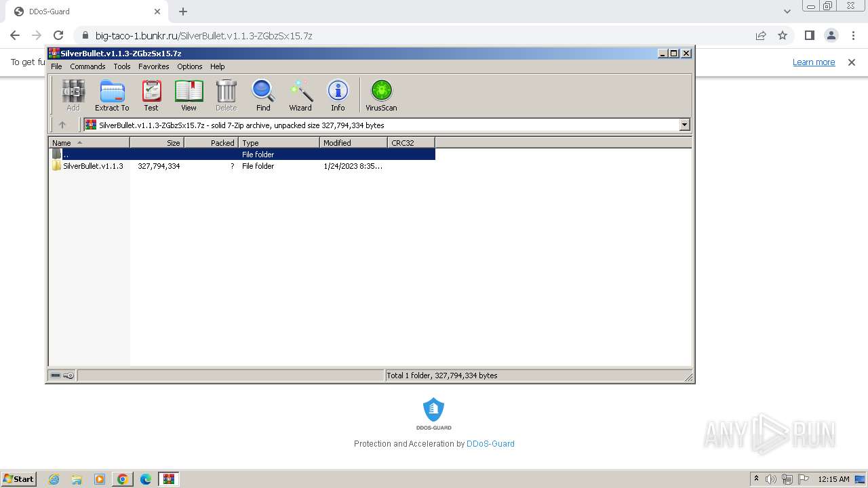
Task: Reload the Chrome page
Action: point(58,35)
